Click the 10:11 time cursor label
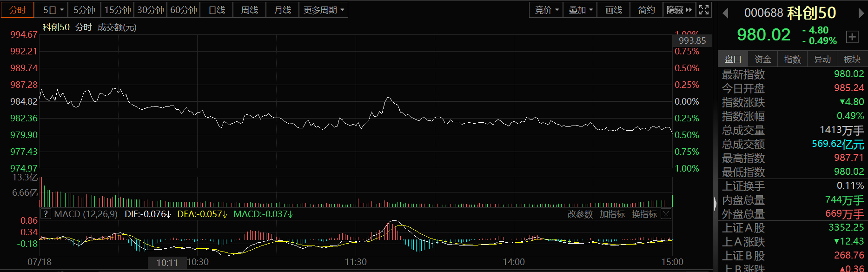This screenshot has width=868, height=272. (x=167, y=263)
